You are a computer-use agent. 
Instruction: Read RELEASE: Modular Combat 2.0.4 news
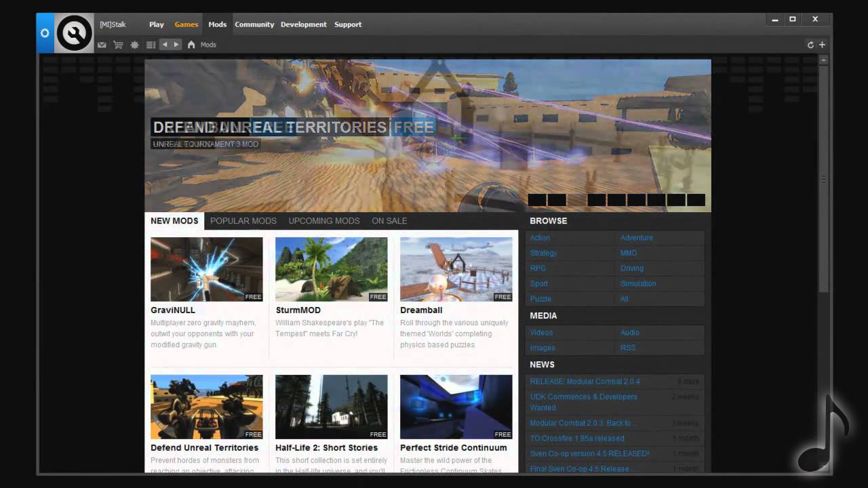click(x=585, y=382)
